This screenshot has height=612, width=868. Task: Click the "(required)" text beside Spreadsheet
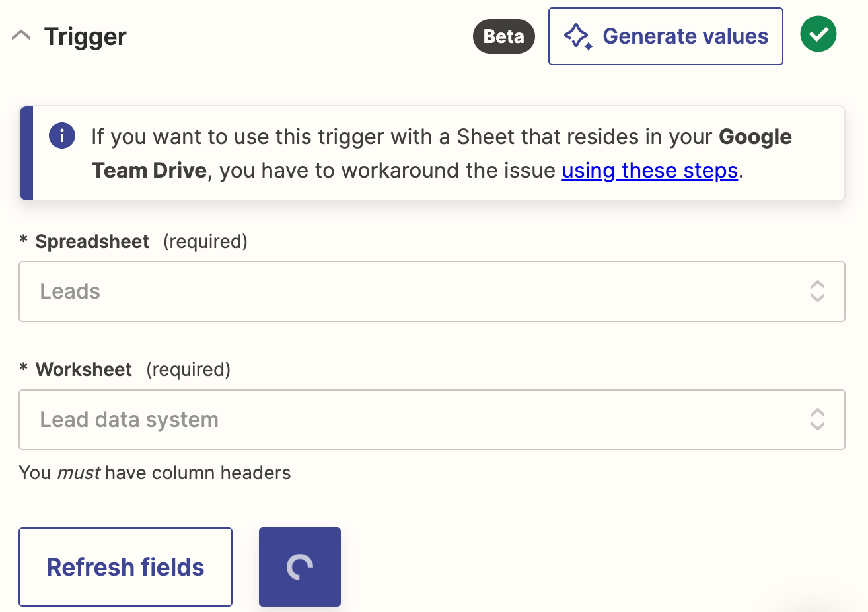tap(205, 242)
